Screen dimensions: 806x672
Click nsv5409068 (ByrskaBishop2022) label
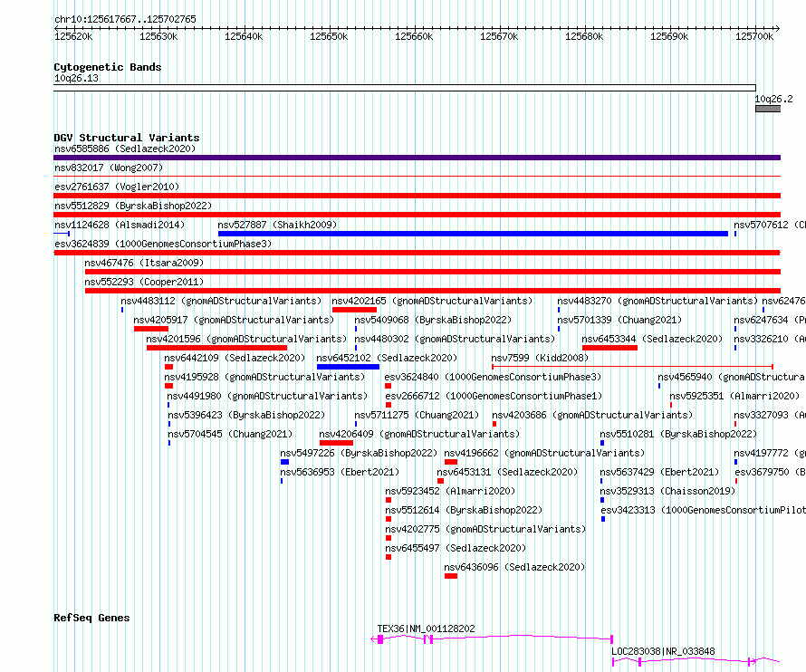tap(433, 320)
